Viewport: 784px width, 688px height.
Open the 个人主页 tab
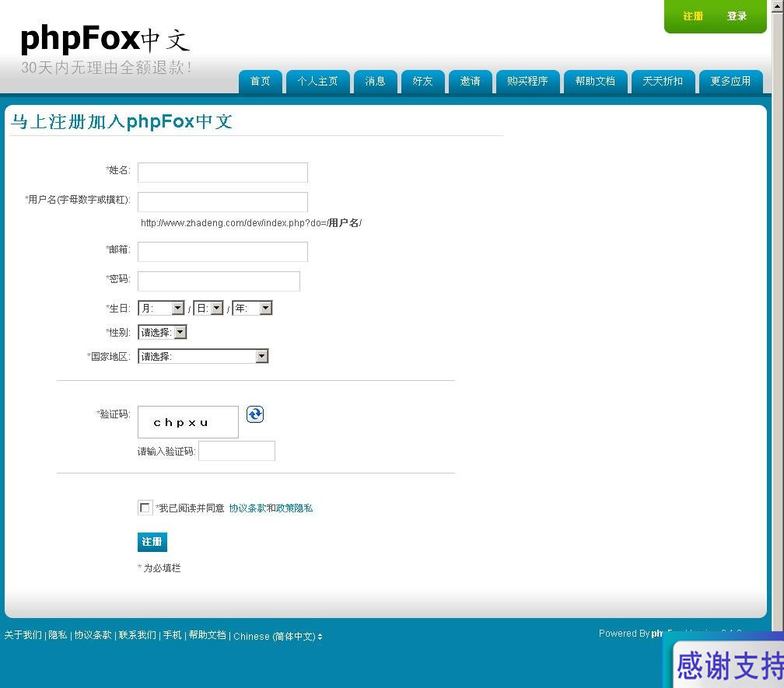(x=317, y=82)
